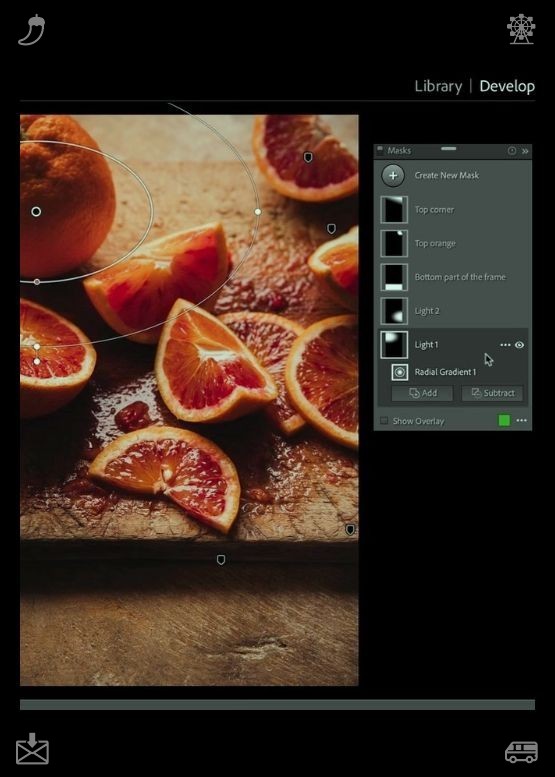
Task: Click Create New Mask label
Action: coord(446,175)
